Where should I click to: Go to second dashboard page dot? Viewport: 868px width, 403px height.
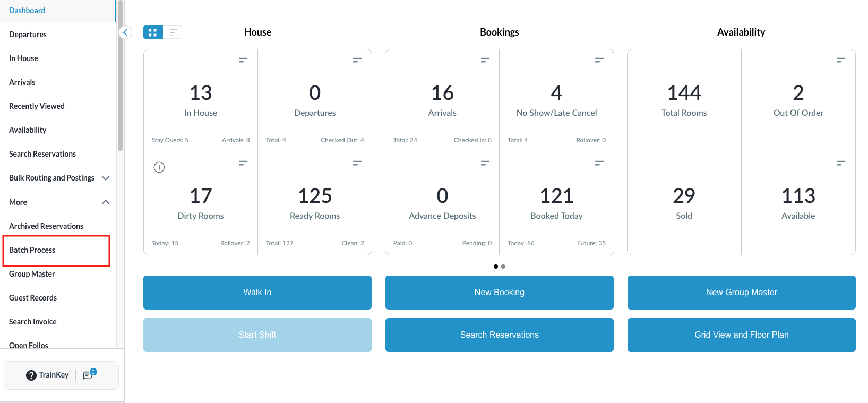pyautogui.click(x=503, y=267)
